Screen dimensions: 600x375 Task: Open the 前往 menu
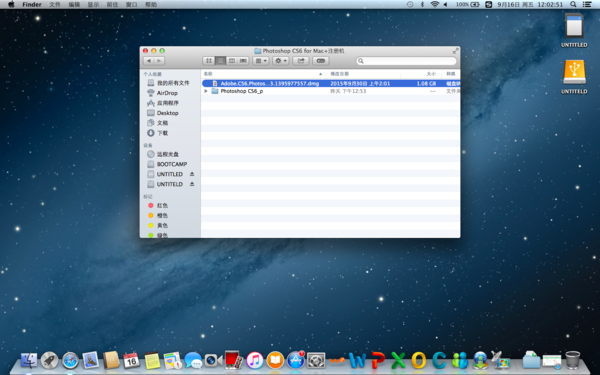112,5
